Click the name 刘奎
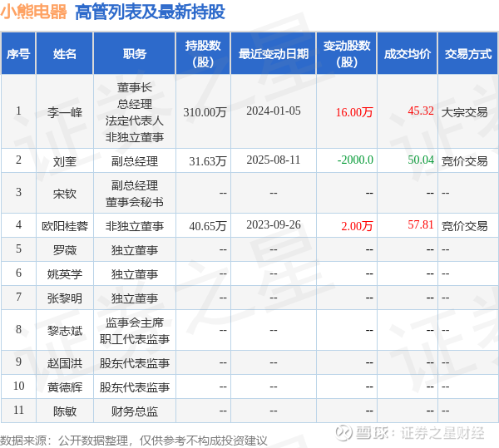Image resolution: width=499 pixels, height=448 pixels. pos(65,161)
